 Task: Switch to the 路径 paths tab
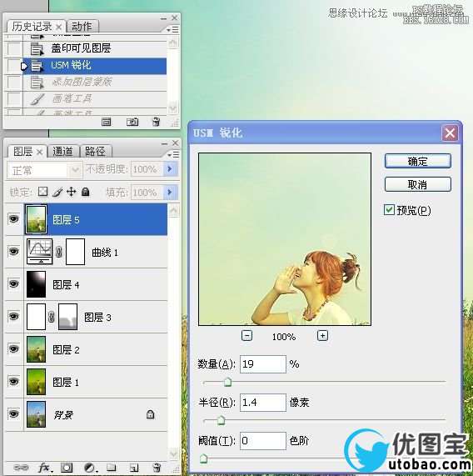(x=95, y=151)
